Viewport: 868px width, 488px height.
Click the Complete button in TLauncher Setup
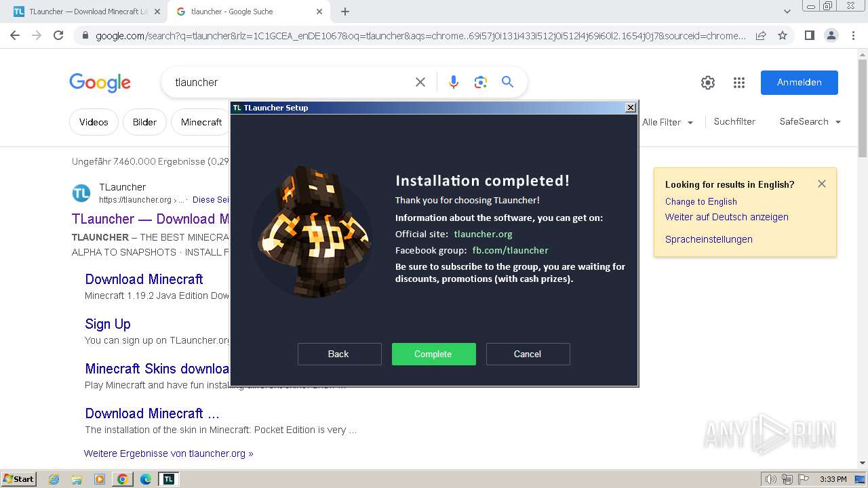coord(434,354)
